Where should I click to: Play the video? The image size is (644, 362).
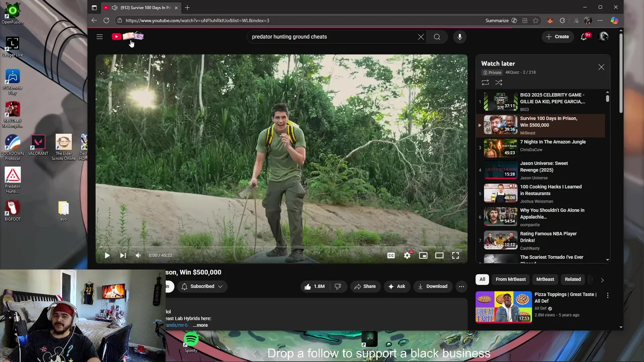107,255
